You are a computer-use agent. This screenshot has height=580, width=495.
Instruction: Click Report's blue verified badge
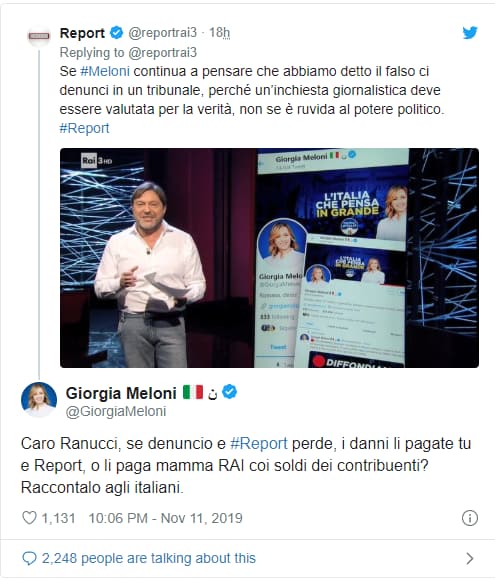117,33
